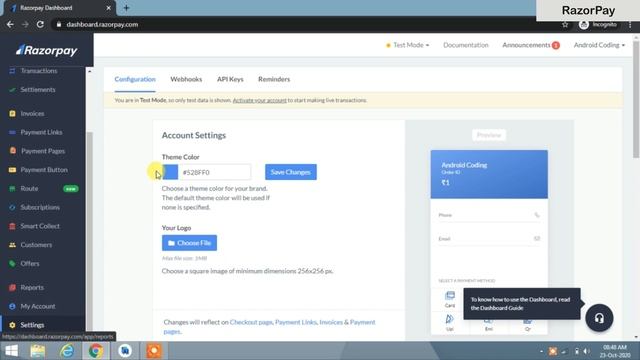Open Invoices text link
Image resolution: width=640 pixels, height=360 pixels.
(x=331, y=322)
